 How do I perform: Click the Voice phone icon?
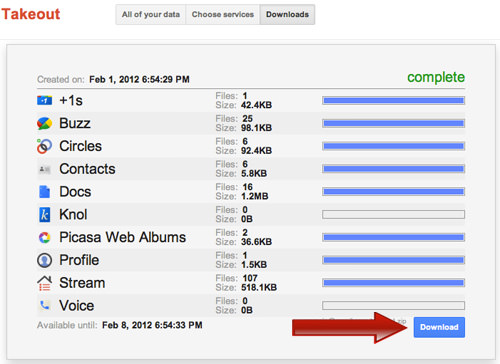point(44,305)
